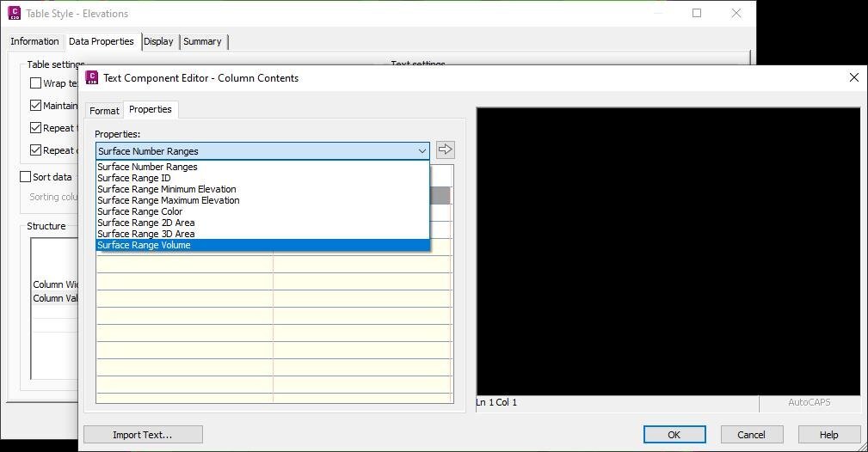Click the arrow icon to insert property
The height and width of the screenshot is (452, 868).
pyautogui.click(x=445, y=150)
